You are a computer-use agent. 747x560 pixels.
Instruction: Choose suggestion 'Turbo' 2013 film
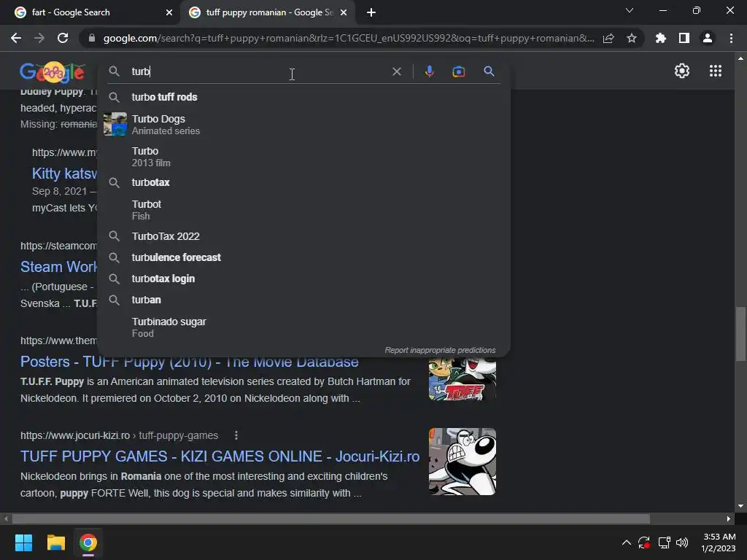point(303,156)
